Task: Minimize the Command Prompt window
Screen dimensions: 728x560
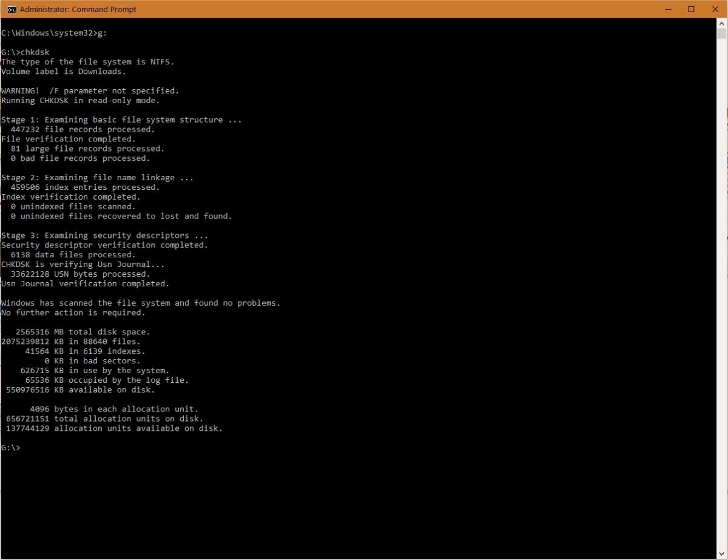Action: click(667, 9)
